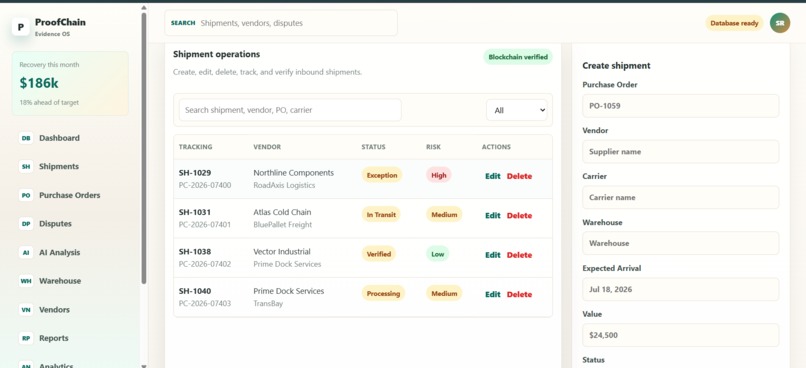Click the shipment table search field
Viewport: 806px width, 368px height.
point(290,110)
